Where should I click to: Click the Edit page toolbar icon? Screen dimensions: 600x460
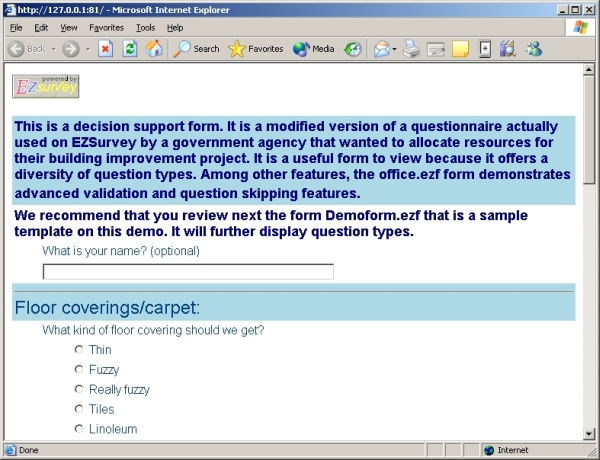point(436,49)
